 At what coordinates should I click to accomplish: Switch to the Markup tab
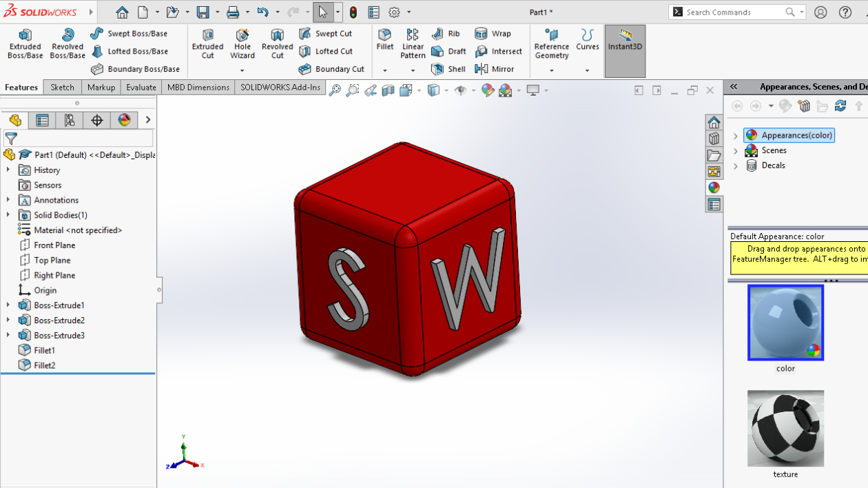101,88
